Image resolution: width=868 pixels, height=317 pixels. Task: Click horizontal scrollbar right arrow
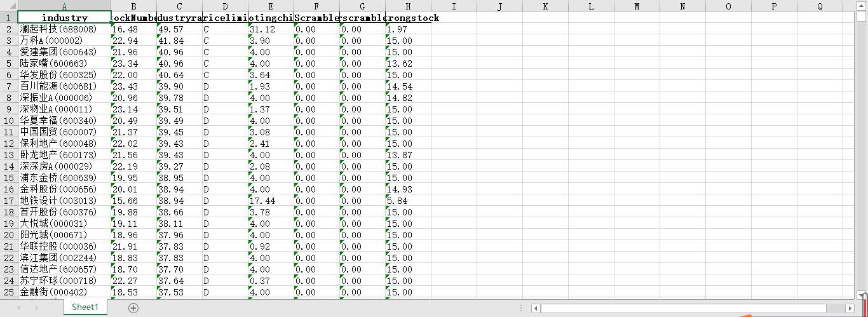coord(850,308)
